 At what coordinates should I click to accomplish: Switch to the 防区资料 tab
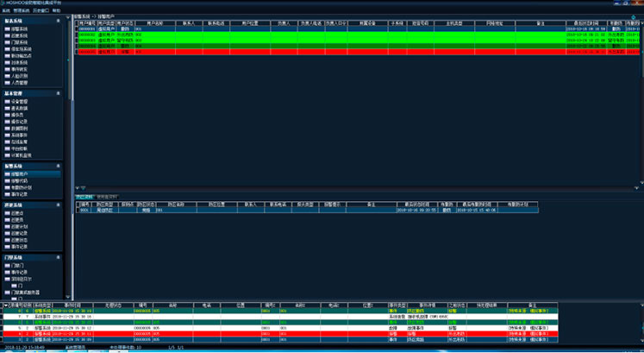click(x=84, y=197)
